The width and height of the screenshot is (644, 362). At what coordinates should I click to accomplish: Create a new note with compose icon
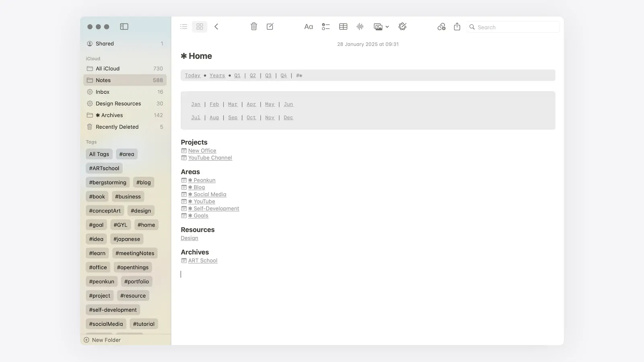pos(270,27)
